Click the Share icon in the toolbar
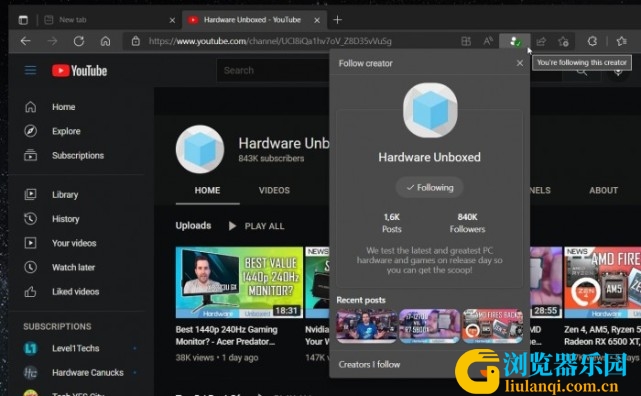 coord(541,41)
